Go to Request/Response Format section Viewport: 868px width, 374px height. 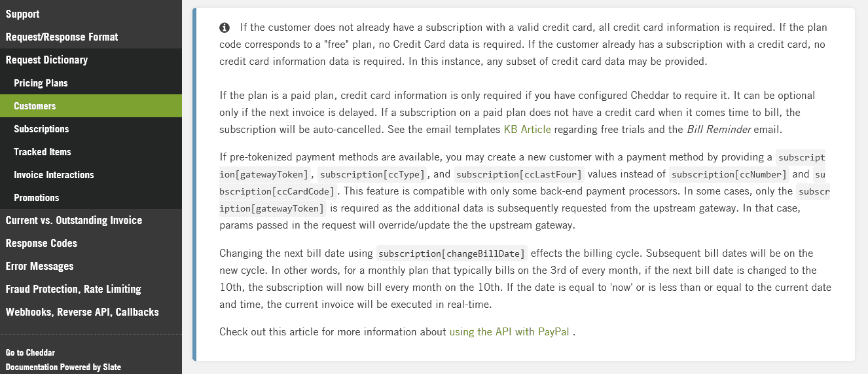point(62,37)
